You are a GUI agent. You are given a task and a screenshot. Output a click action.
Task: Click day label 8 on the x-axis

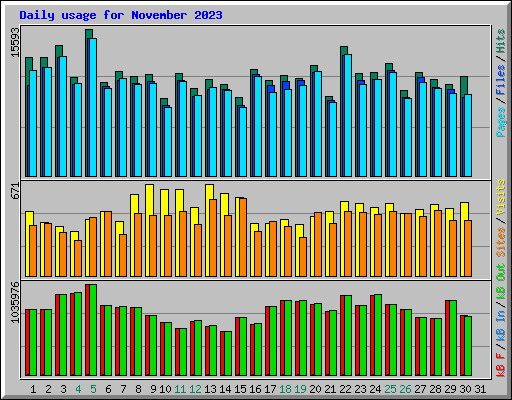pyautogui.click(x=138, y=389)
